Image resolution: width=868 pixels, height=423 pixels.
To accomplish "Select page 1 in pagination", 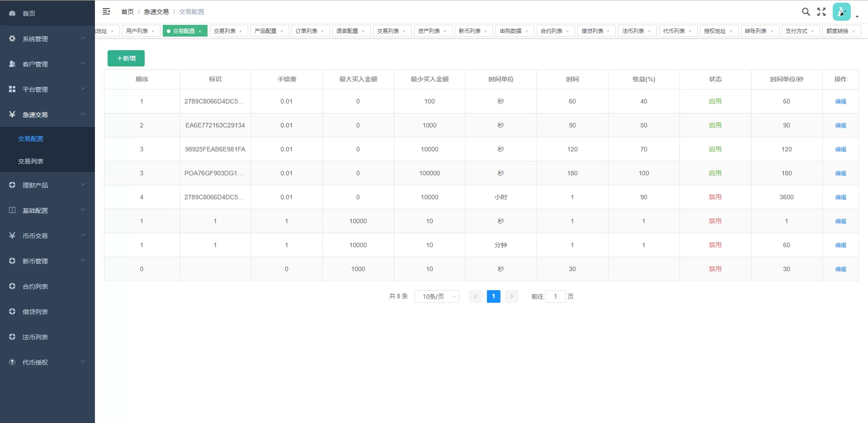I will [x=493, y=296].
